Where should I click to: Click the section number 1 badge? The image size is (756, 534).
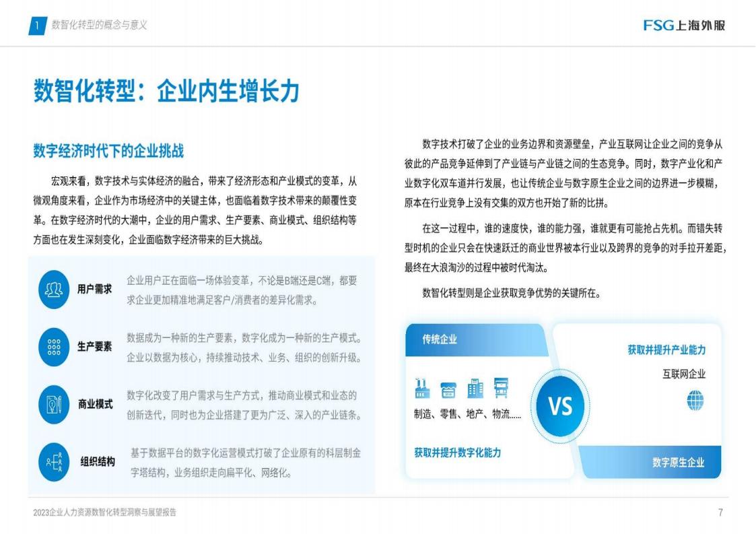coord(38,25)
